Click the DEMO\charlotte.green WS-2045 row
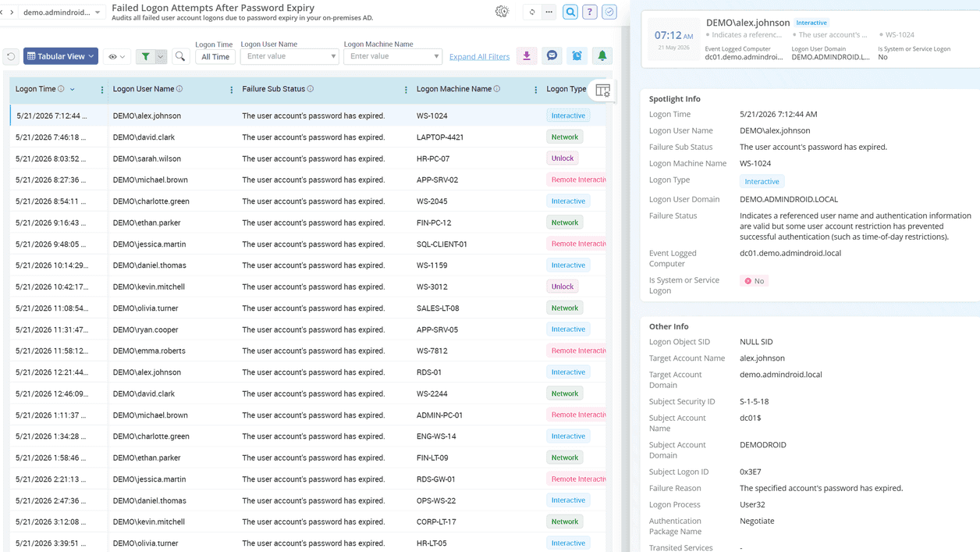The height and width of the screenshot is (552, 980). click(308, 201)
